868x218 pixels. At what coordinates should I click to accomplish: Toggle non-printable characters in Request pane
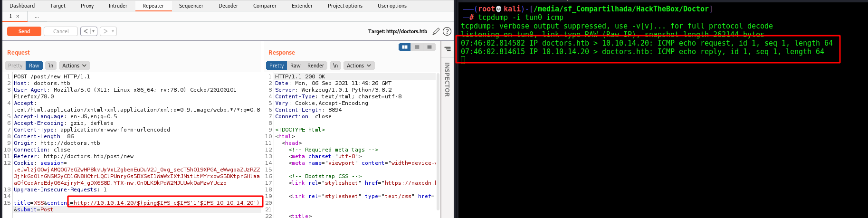[x=51, y=66]
